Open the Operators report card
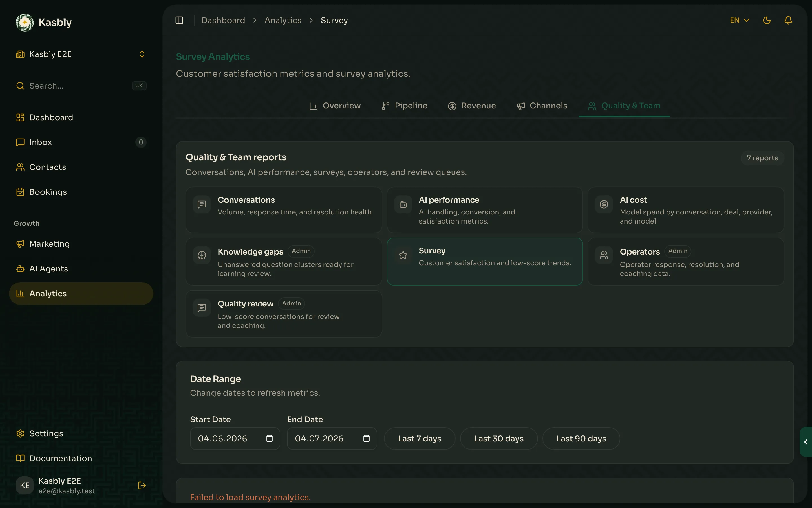812x508 pixels. click(x=686, y=262)
